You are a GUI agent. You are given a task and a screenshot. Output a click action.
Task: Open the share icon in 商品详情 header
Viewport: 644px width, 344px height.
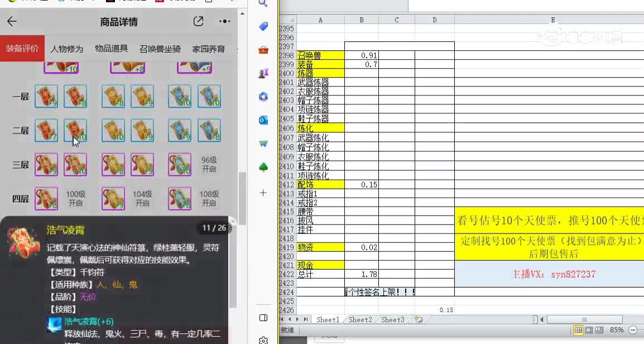coord(198,21)
